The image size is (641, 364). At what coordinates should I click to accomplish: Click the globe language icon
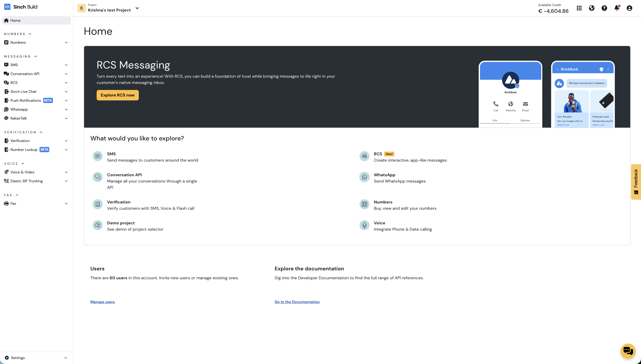click(x=592, y=8)
